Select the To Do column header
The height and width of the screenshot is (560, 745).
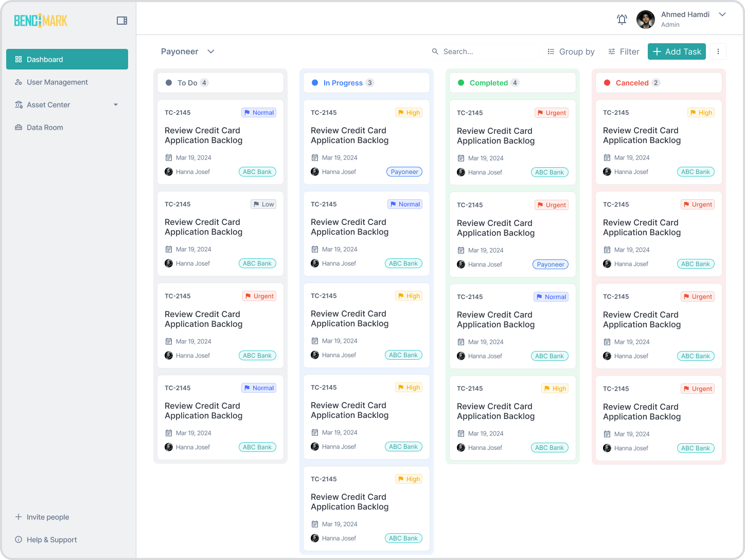220,83
